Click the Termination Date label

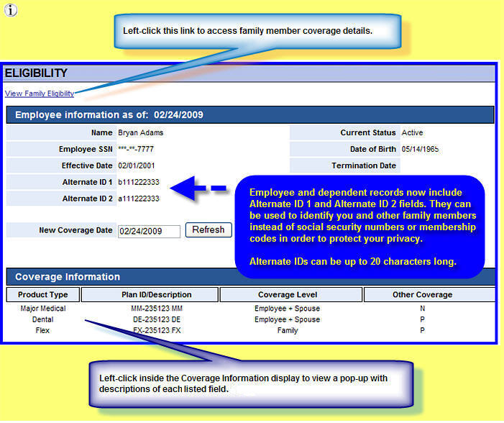click(x=364, y=165)
